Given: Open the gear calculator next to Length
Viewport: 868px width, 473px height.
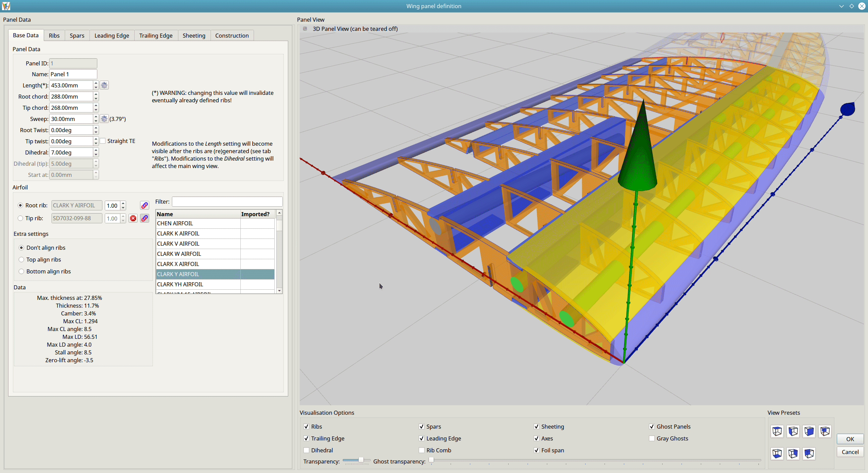Looking at the screenshot, I should (x=104, y=85).
